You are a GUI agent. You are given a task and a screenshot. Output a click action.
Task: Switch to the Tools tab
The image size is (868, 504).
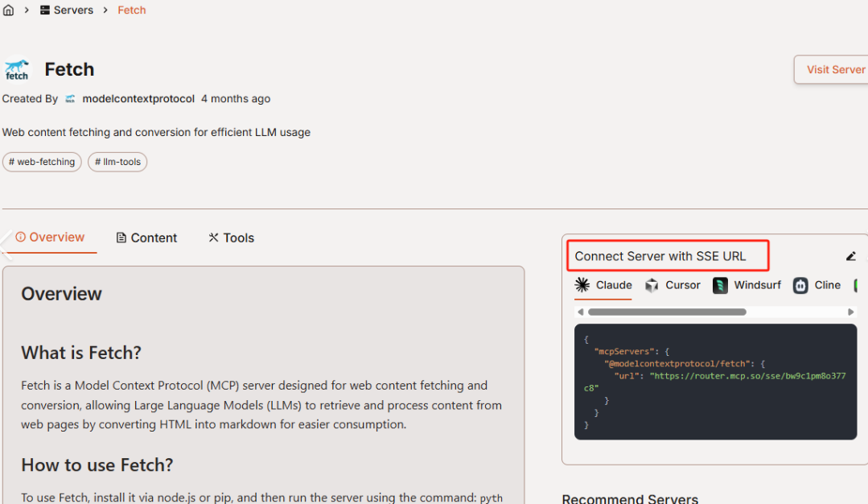232,238
